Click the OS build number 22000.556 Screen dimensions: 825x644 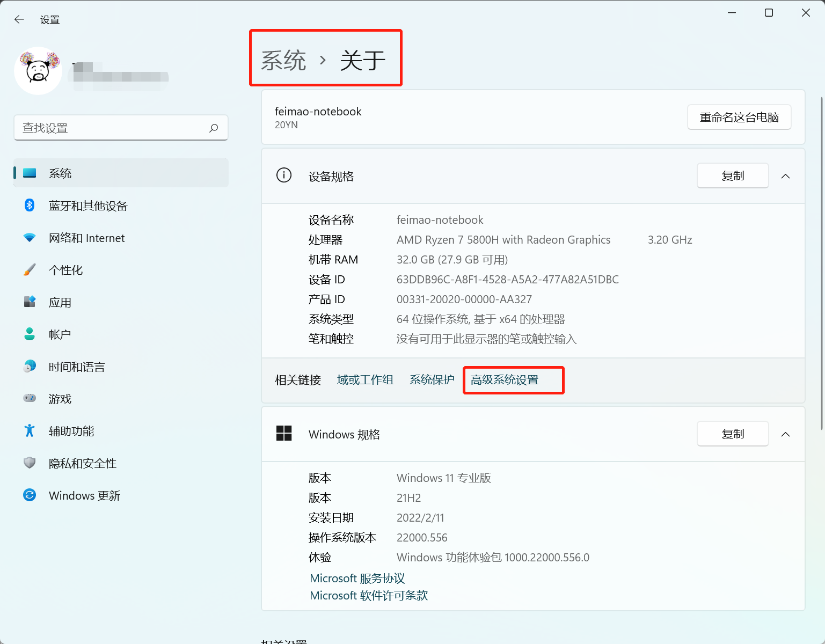pos(422,537)
